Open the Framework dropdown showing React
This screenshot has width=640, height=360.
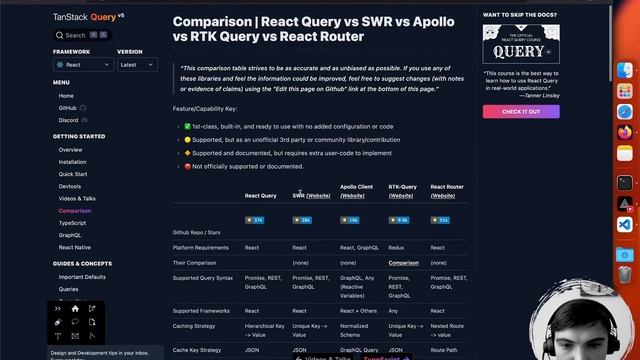pyautogui.click(x=83, y=64)
